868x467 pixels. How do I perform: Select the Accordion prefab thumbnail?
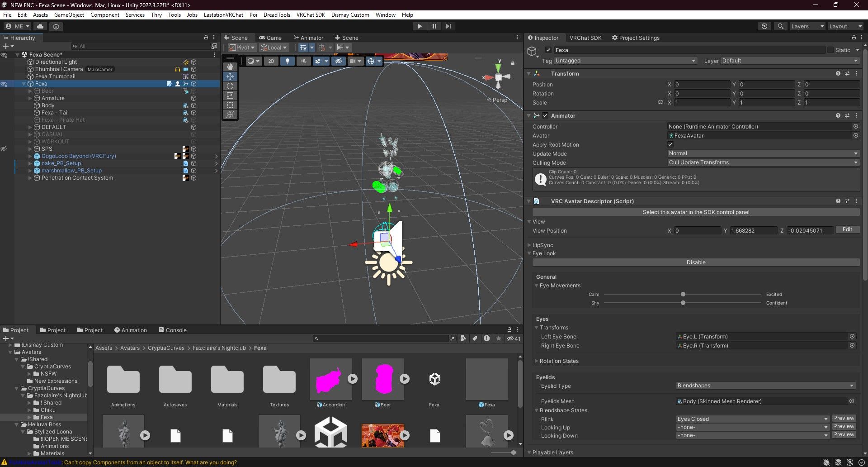331,379
